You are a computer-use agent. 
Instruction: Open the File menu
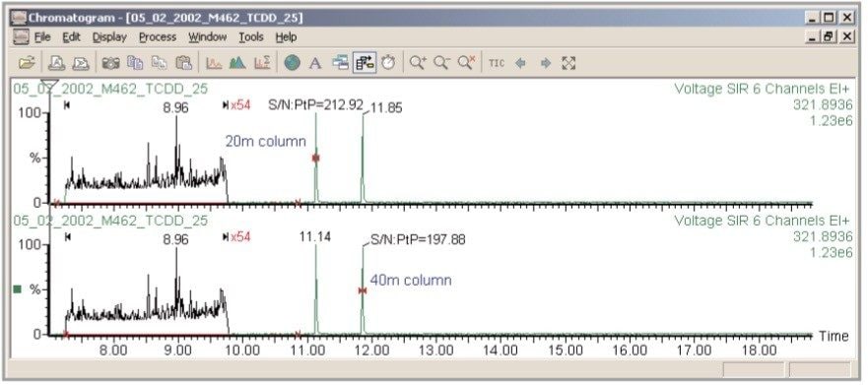point(42,37)
